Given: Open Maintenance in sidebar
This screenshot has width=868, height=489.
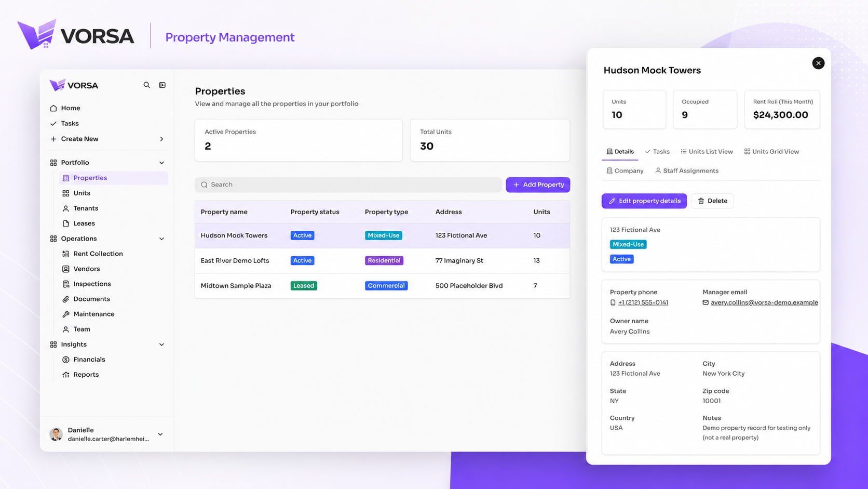Looking at the screenshot, I should [94, 314].
